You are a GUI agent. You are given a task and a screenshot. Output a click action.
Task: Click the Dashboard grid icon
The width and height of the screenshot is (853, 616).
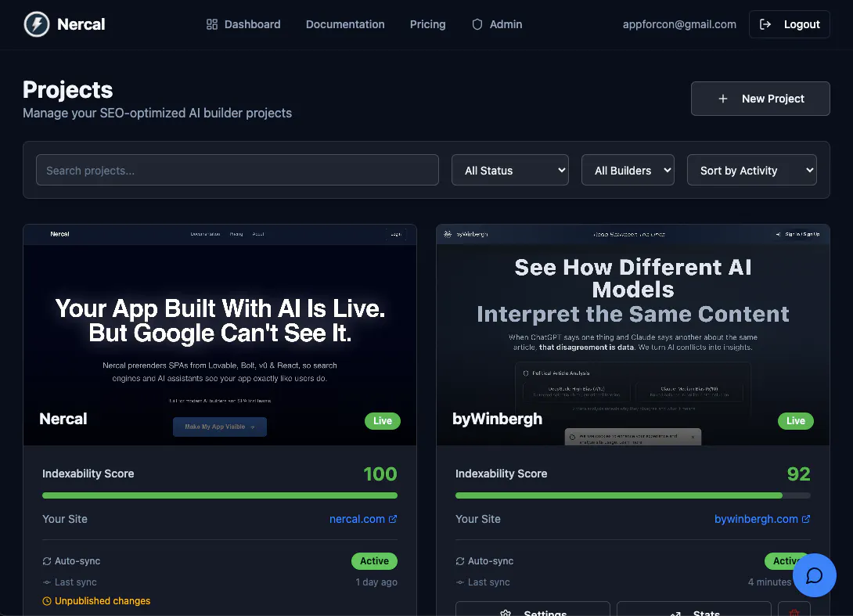click(211, 24)
